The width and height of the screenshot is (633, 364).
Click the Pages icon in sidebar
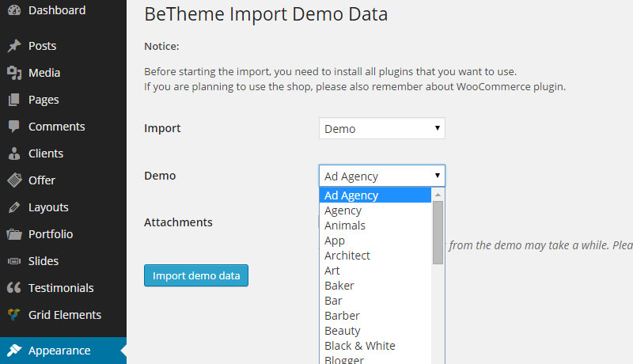(x=13, y=100)
